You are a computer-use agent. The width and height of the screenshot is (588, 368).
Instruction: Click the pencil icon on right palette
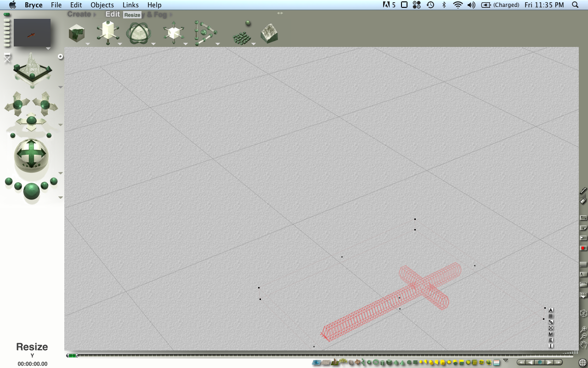583,190
